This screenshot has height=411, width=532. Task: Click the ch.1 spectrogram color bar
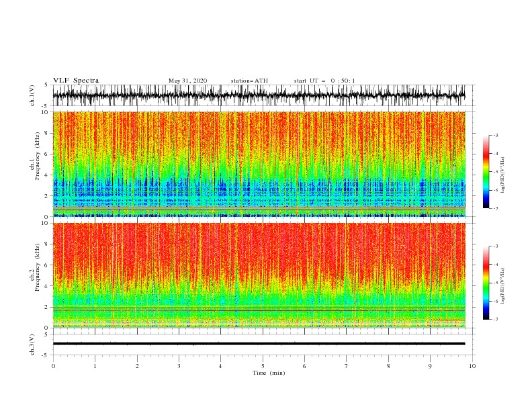click(486, 172)
